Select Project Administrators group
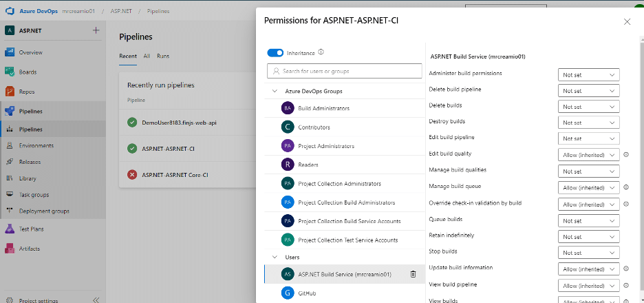 pos(345,146)
